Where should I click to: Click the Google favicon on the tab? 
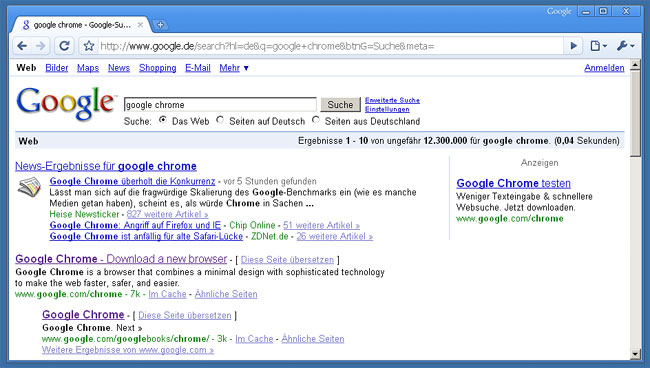(26, 25)
